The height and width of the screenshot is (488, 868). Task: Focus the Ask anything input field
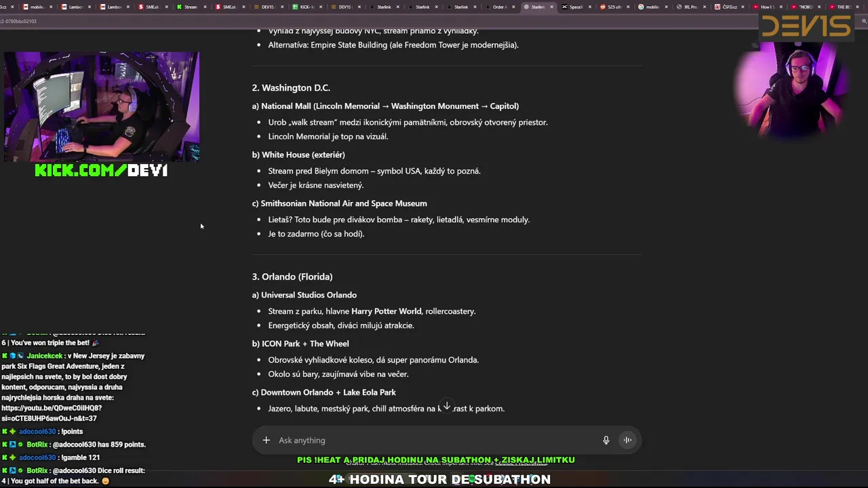point(434,441)
